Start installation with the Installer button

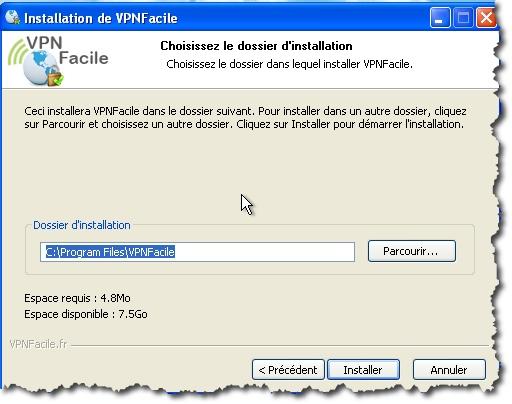pos(363,370)
